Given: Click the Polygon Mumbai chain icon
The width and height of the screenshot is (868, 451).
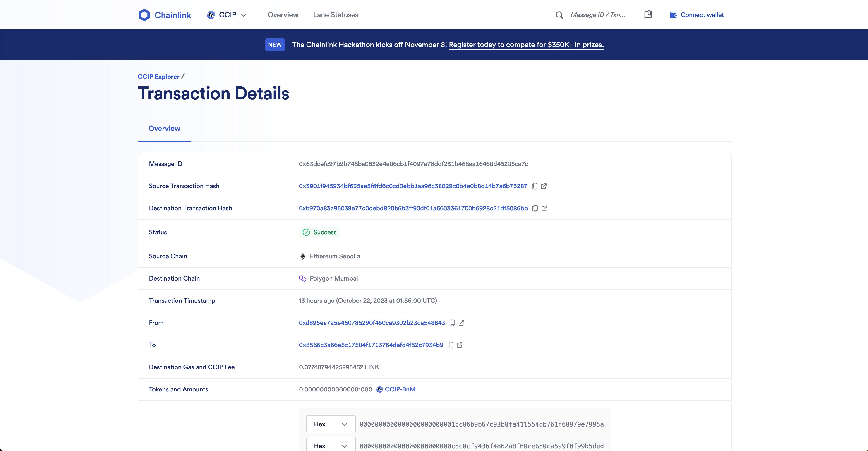Looking at the screenshot, I should click(x=303, y=278).
